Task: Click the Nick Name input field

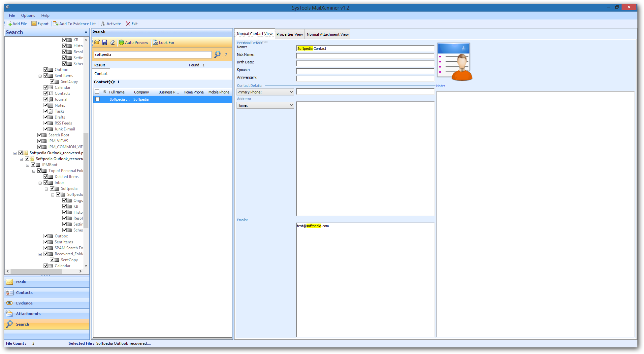Action: [365, 56]
